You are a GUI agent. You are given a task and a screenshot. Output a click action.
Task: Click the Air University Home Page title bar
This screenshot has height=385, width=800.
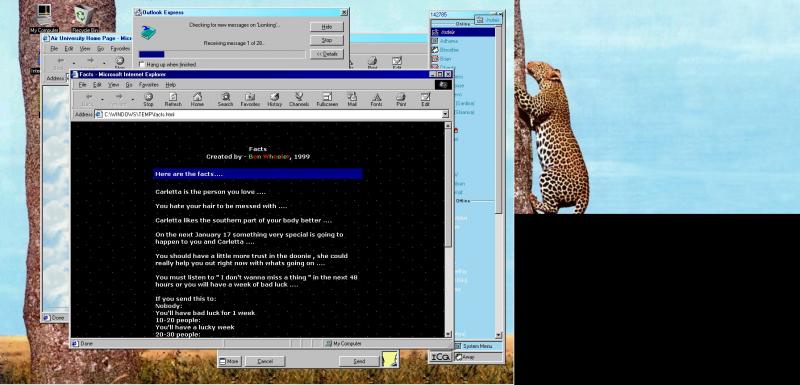tap(87, 38)
